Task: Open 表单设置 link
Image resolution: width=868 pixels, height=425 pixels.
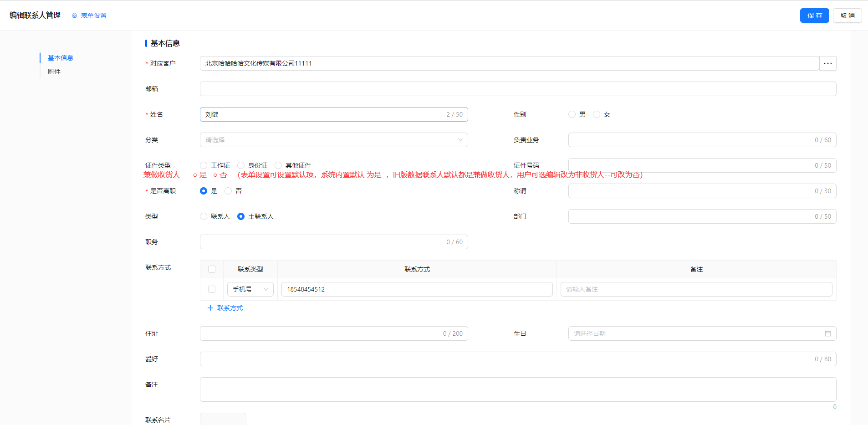Action: click(x=94, y=15)
